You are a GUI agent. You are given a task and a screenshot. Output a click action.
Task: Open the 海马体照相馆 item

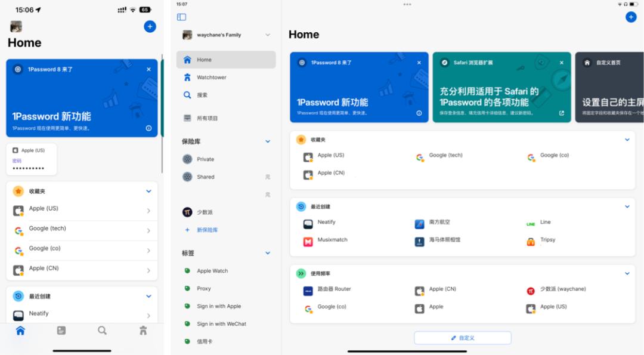tap(438, 241)
